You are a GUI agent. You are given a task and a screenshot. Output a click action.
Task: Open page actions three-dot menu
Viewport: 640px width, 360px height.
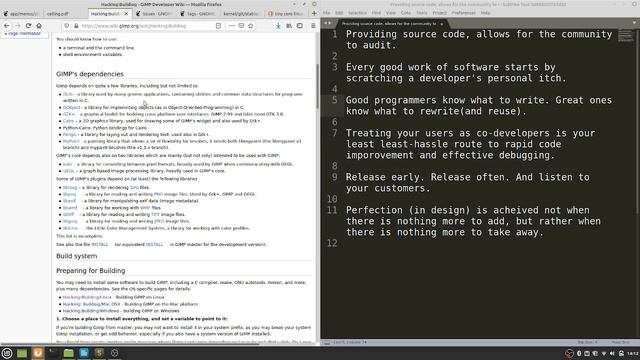click(x=231, y=26)
